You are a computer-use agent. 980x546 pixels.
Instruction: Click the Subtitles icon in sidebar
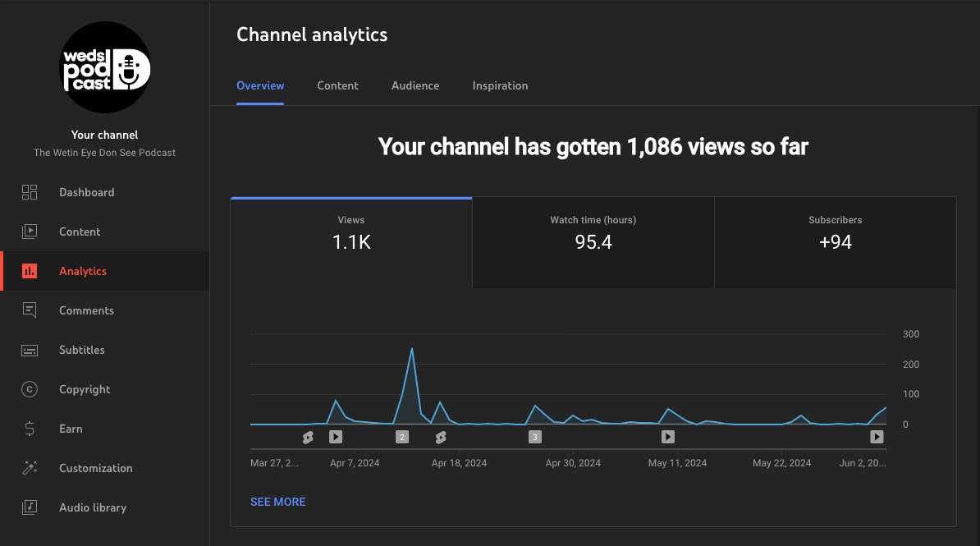click(30, 351)
